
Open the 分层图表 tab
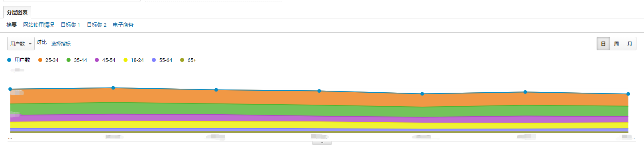click(17, 12)
